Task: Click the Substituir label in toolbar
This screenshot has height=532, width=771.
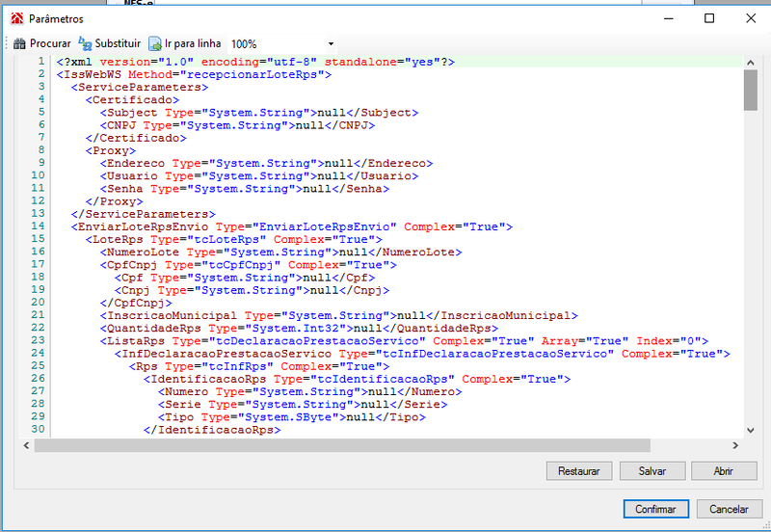Action: 118,43
